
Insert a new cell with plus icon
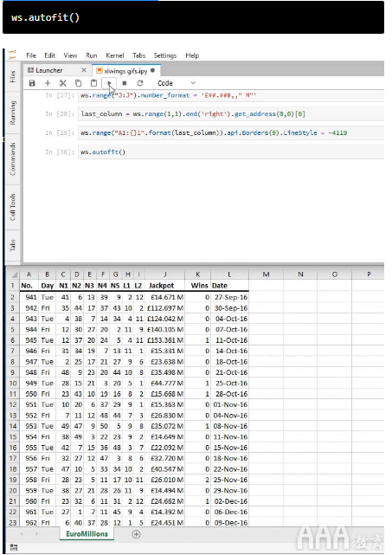pos(48,83)
